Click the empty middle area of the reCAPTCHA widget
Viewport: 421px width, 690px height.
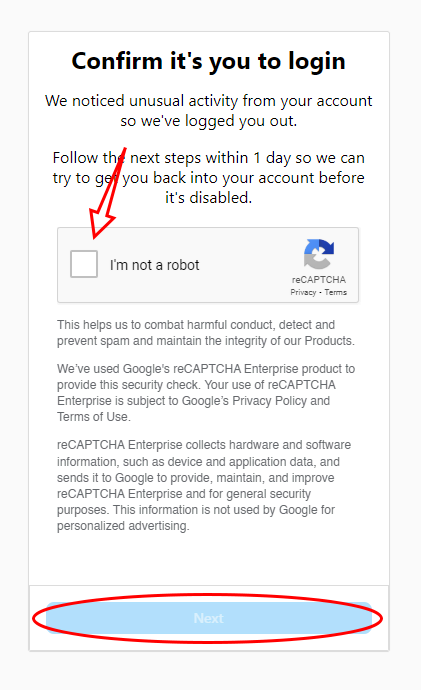click(x=246, y=265)
